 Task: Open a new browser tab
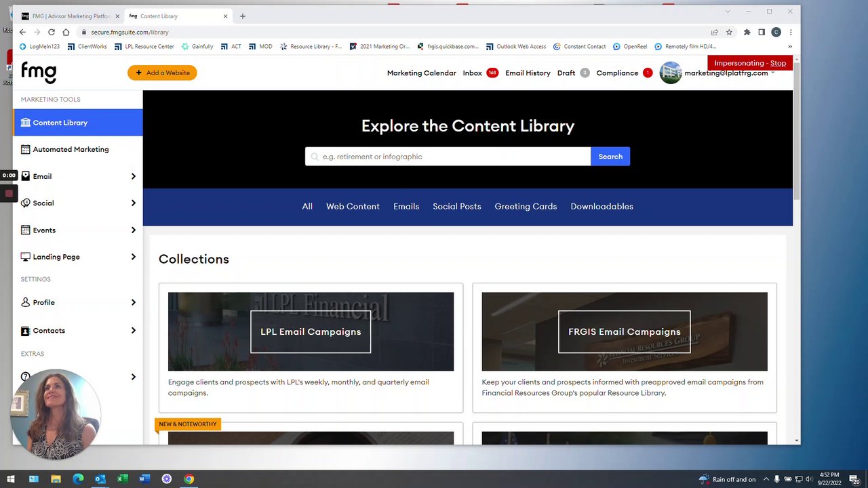(x=243, y=16)
